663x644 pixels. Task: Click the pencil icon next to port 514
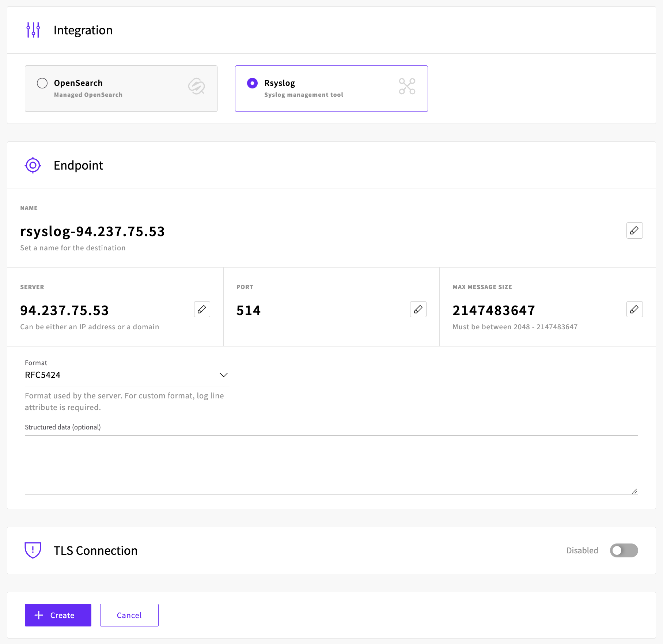[418, 309]
